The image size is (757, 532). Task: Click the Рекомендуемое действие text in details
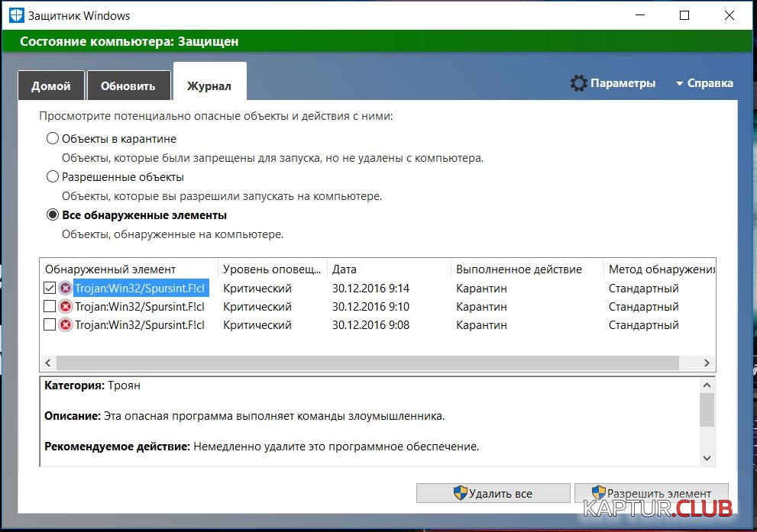click(262, 447)
